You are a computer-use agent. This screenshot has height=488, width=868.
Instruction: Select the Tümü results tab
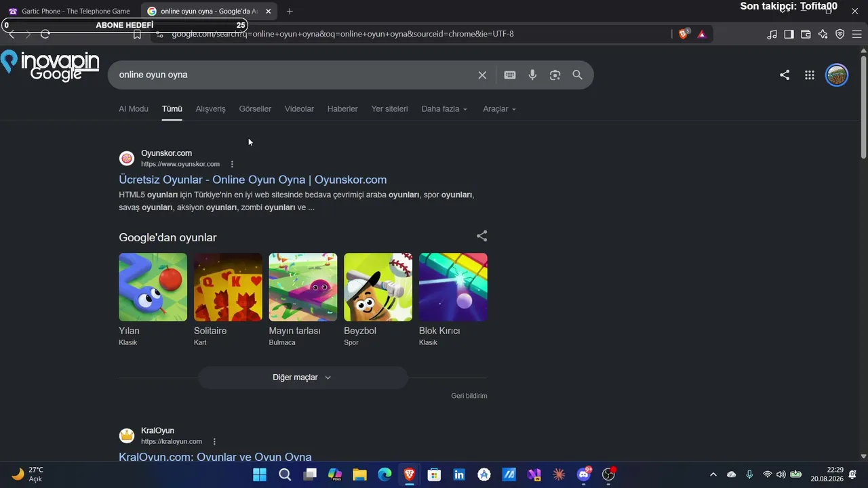172,109
